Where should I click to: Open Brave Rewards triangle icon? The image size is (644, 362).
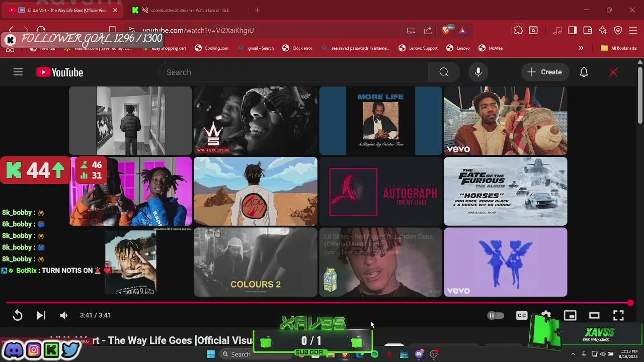point(462,31)
